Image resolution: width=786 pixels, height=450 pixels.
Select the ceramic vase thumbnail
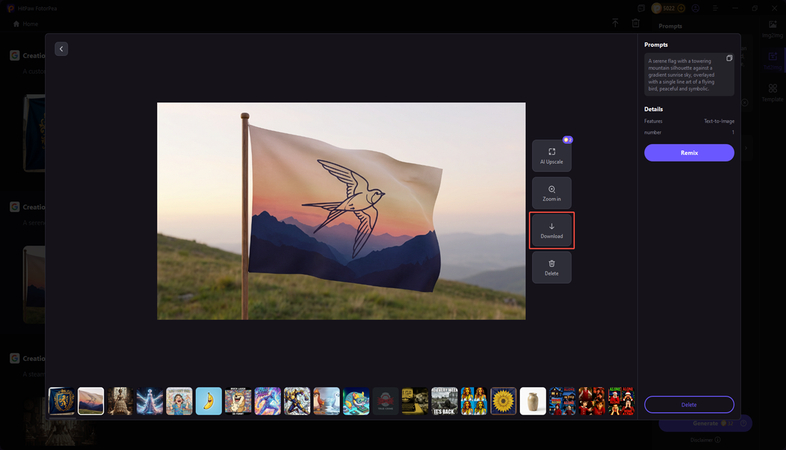[533, 401]
